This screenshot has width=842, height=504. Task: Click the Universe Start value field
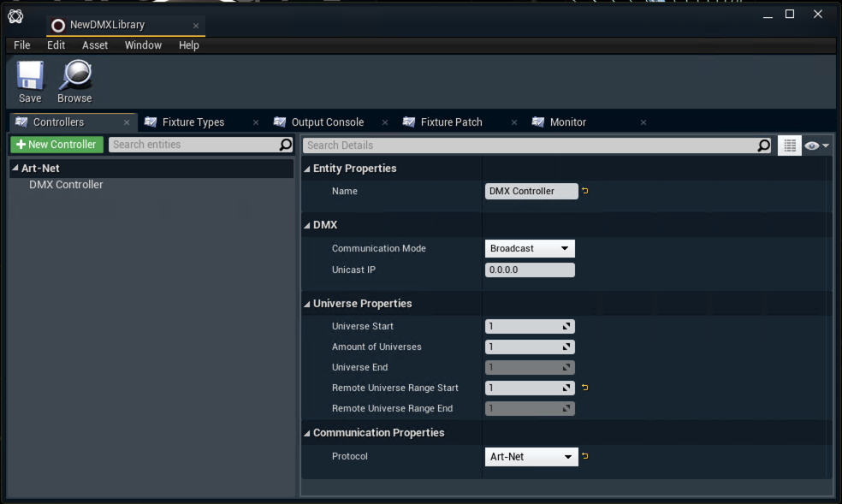pyautogui.click(x=523, y=326)
